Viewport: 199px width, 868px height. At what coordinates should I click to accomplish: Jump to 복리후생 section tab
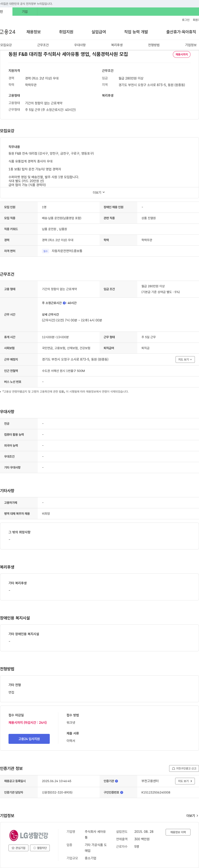coord(117,45)
